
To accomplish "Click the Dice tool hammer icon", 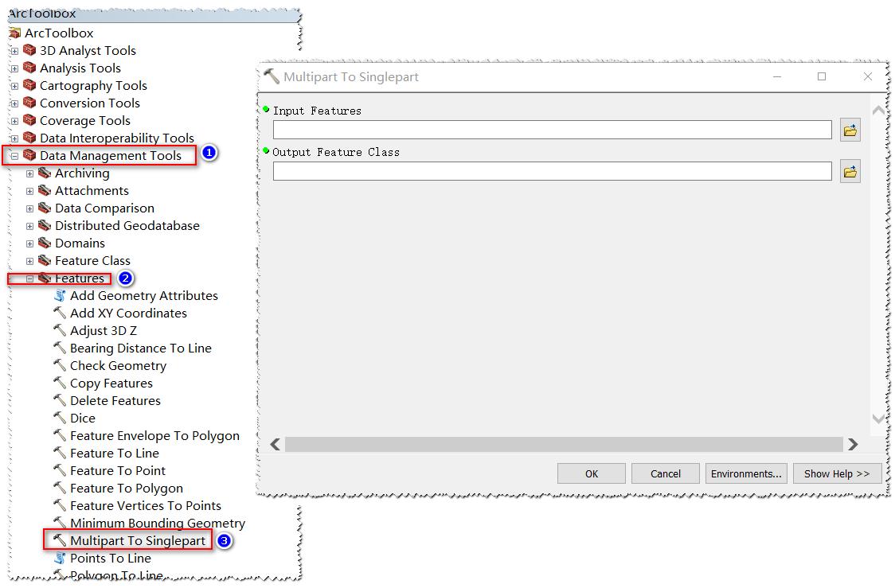I will coord(60,418).
